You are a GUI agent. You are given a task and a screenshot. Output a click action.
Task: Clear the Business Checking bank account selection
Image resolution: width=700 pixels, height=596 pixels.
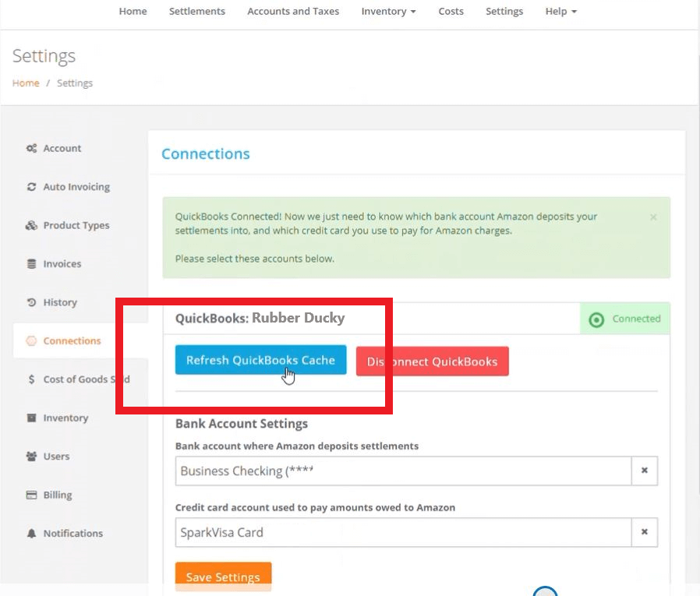coord(644,471)
